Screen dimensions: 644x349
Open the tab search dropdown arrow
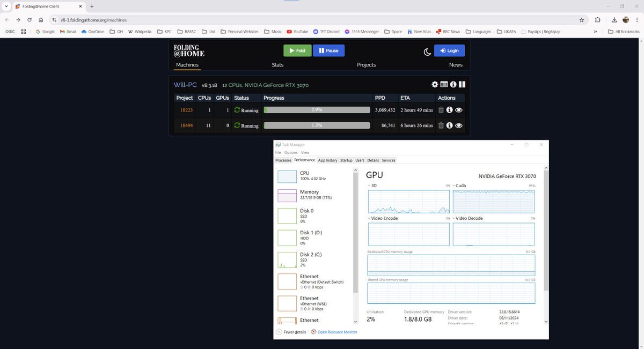[5, 6]
